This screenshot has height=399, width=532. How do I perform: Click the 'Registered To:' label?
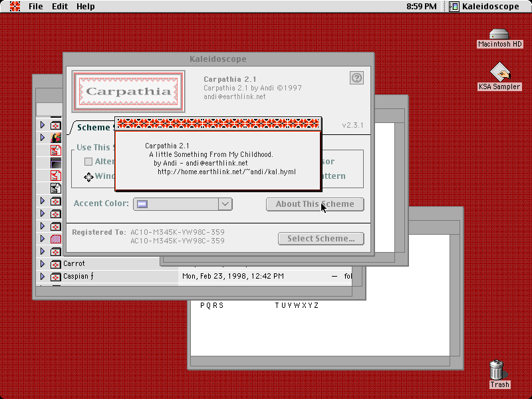point(98,232)
